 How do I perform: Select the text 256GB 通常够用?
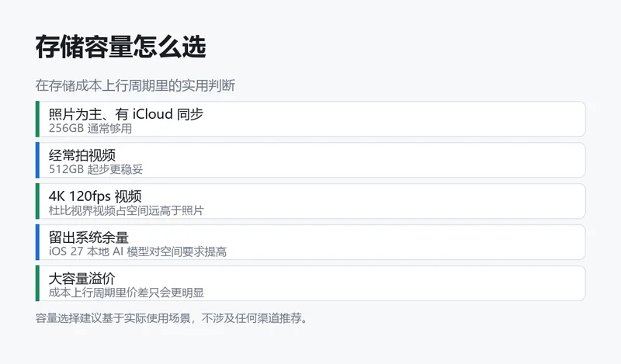coord(90,128)
